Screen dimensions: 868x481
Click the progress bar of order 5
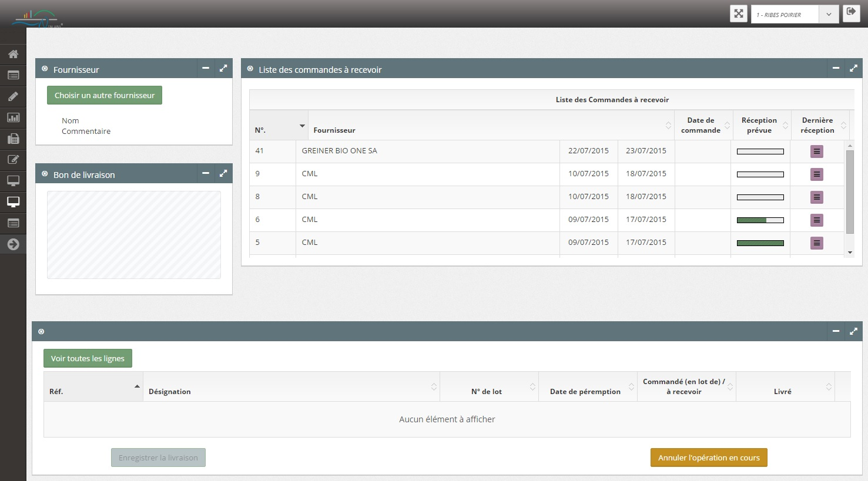pos(760,243)
